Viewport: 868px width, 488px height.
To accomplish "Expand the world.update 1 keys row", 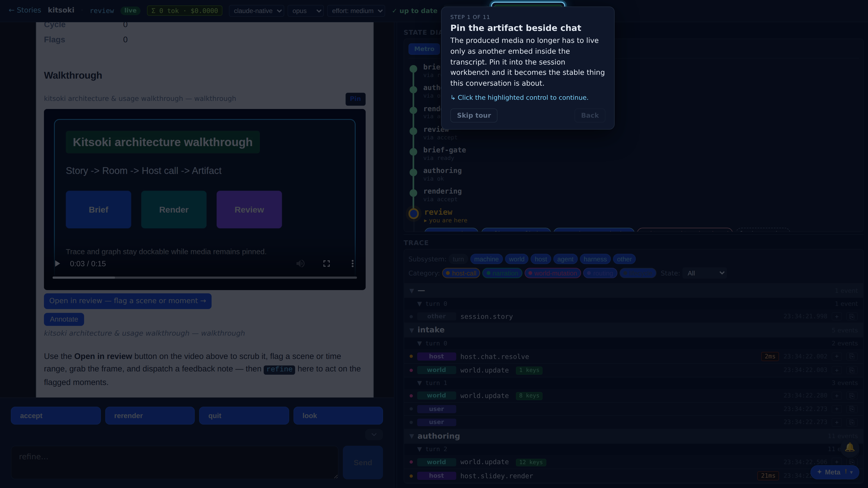I will pos(837,370).
